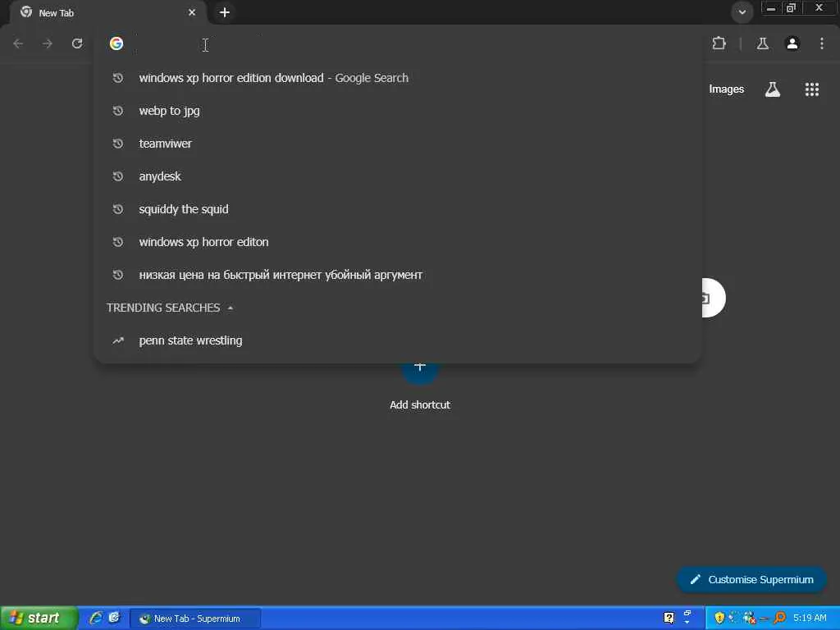840x630 pixels.
Task: Click the browser Forward arrow
Action: click(48, 43)
